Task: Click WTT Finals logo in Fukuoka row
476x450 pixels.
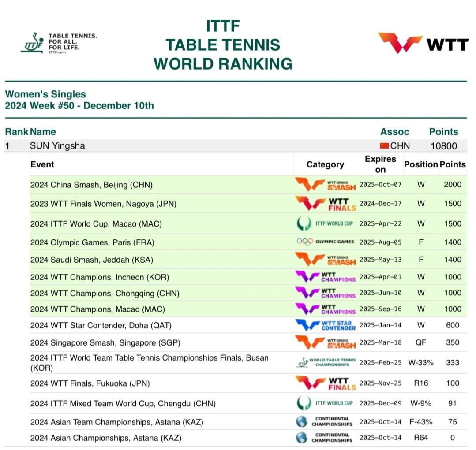Action: point(326,383)
